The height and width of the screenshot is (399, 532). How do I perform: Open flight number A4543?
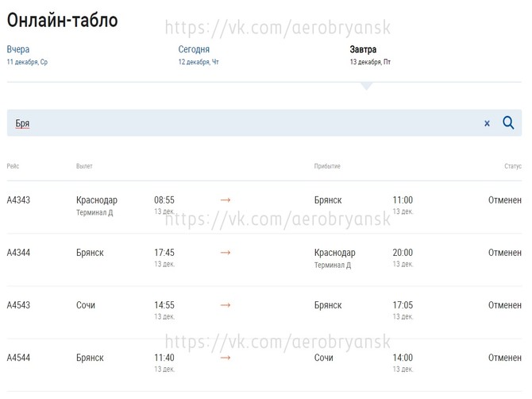18,305
